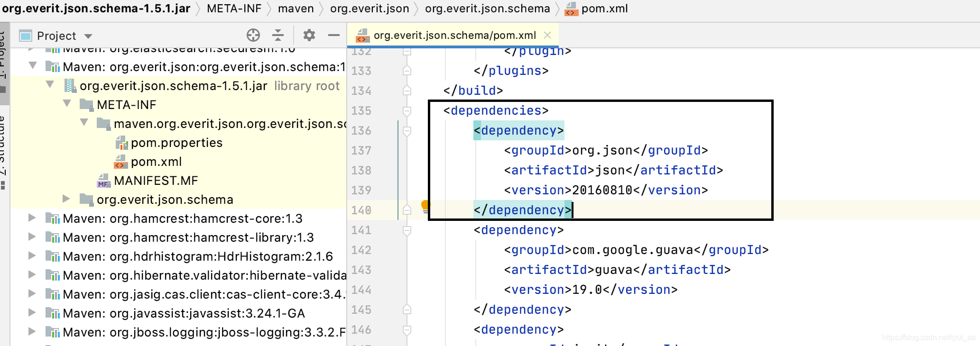
Task: Collapse the maven.org.everit.json folder node
Action: click(84, 122)
